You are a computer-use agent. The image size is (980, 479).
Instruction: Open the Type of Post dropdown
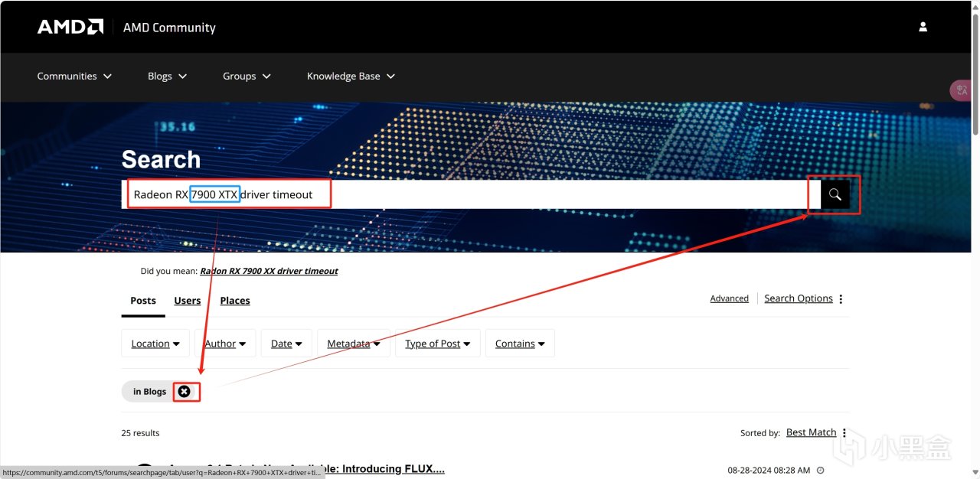[438, 344]
